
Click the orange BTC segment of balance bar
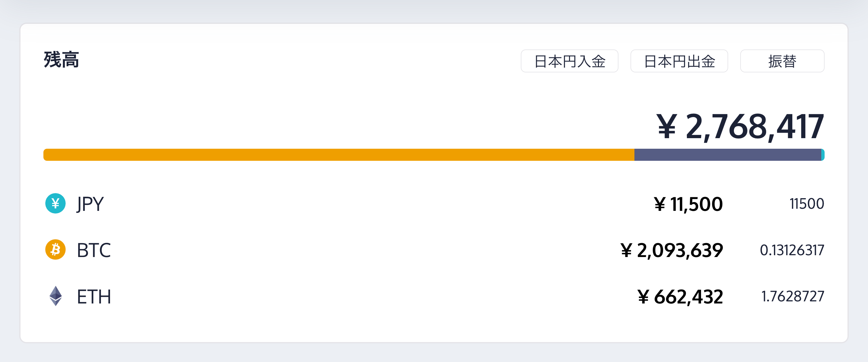(x=339, y=155)
